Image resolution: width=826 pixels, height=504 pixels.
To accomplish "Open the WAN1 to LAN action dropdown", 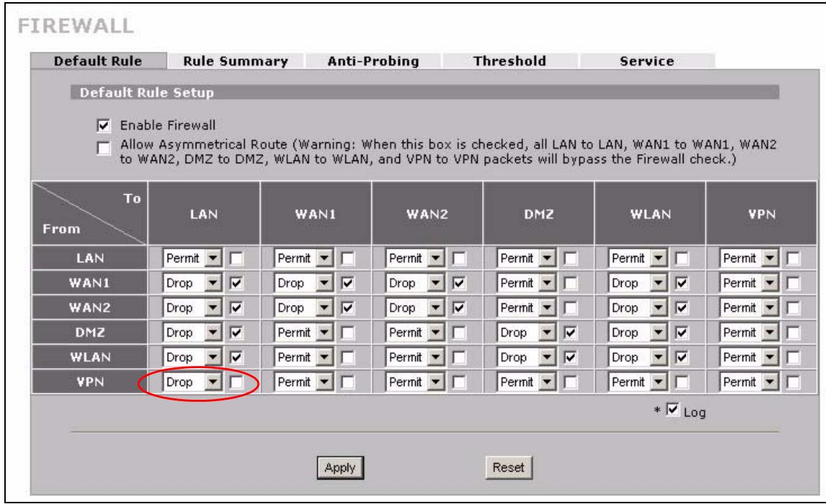I will (x=192, y=283).
